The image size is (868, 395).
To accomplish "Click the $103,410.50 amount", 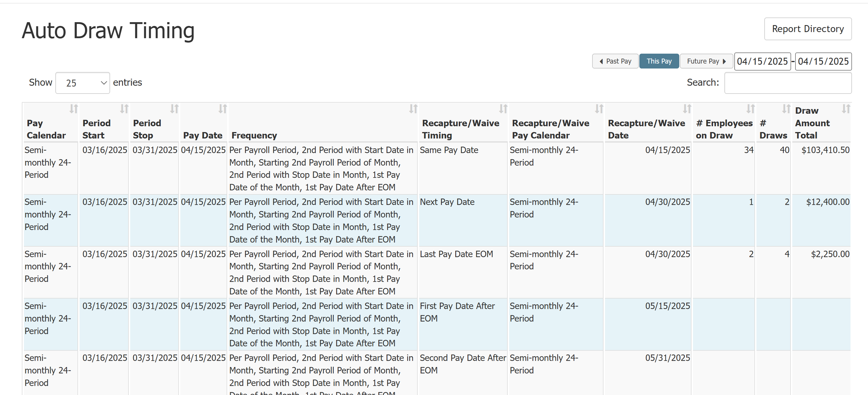I will pyautogui.click(x=825, y=150).
